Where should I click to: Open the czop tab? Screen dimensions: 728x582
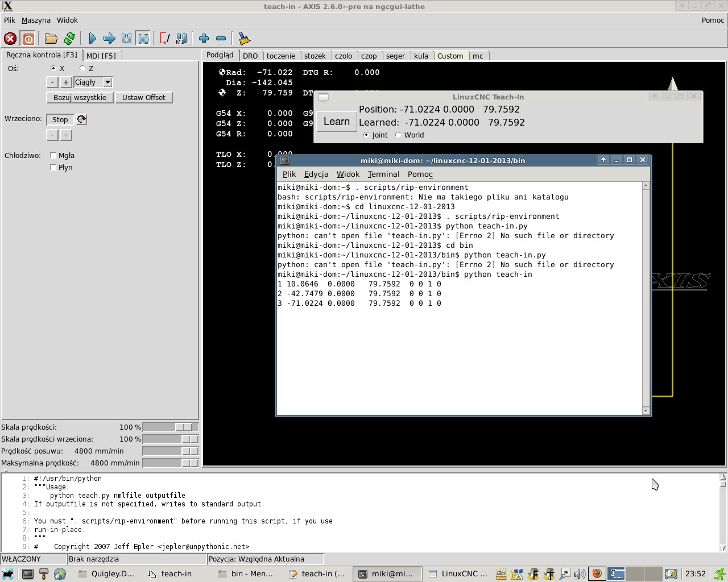(x=369, y=56)
